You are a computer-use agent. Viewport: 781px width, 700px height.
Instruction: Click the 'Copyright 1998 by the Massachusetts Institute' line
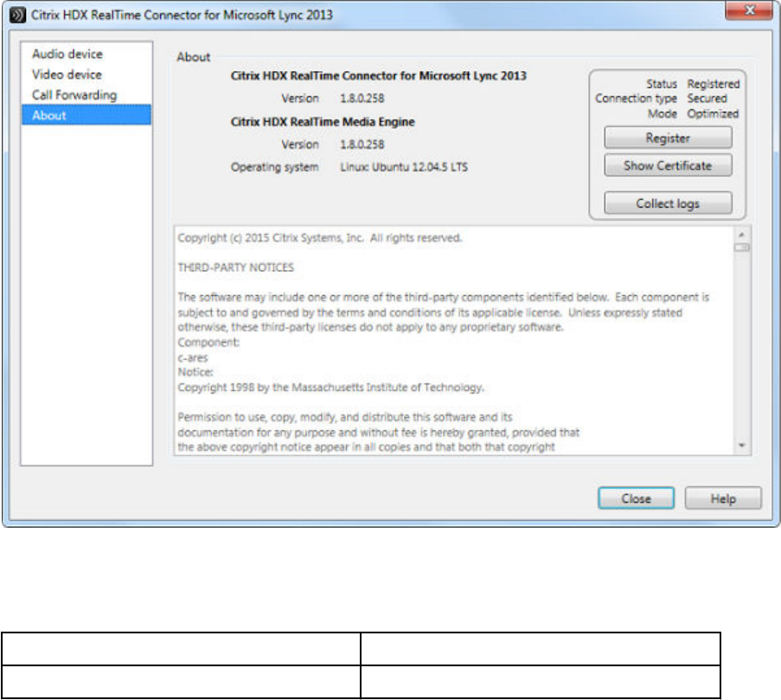(330, 387)
